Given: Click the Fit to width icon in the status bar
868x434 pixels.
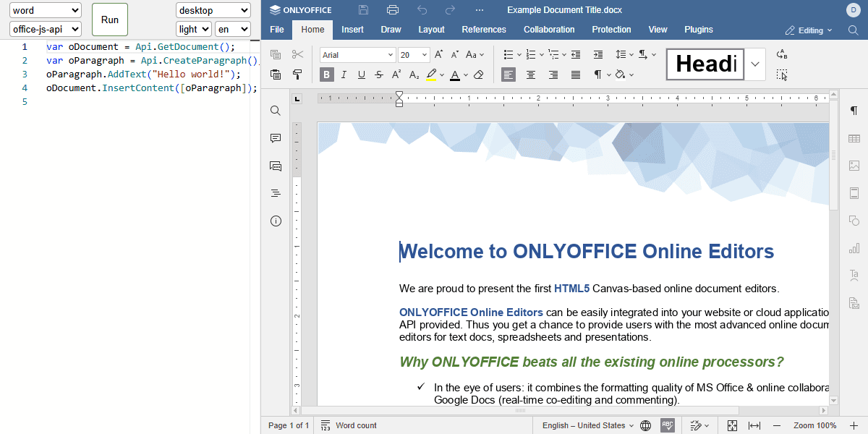Looking at the screenshot, I should point(754,425).
